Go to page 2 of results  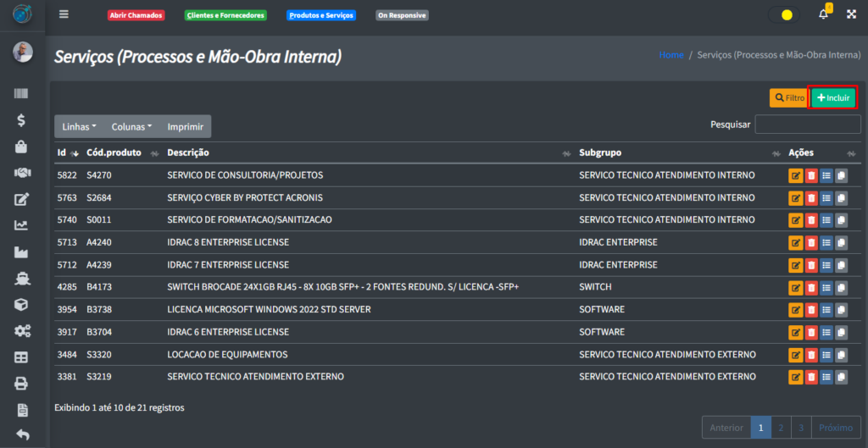click(x=781, y=428)
